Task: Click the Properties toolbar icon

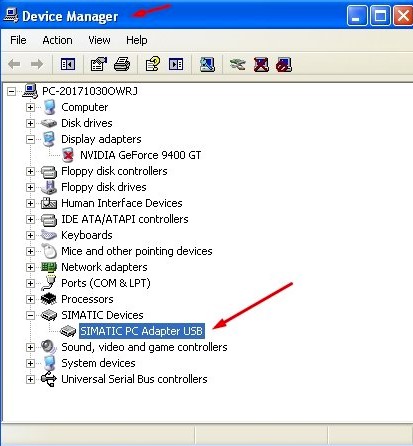Action: [99, 64]
